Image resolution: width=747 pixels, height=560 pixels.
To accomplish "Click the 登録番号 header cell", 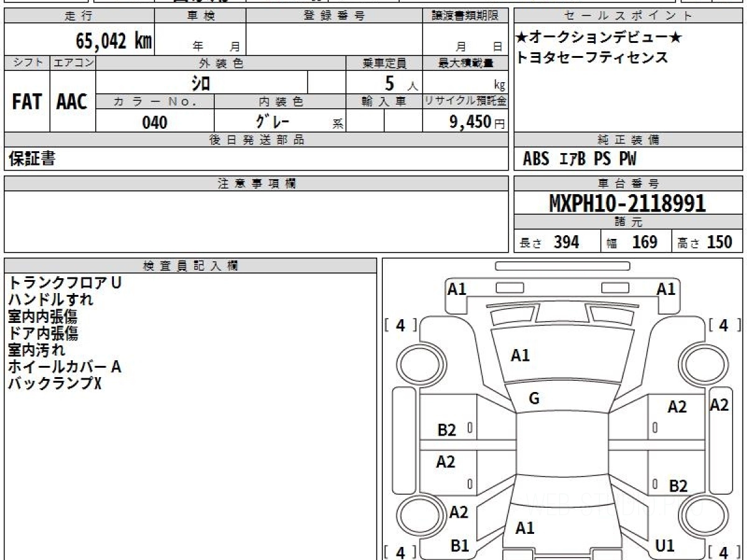I will 334,16.
